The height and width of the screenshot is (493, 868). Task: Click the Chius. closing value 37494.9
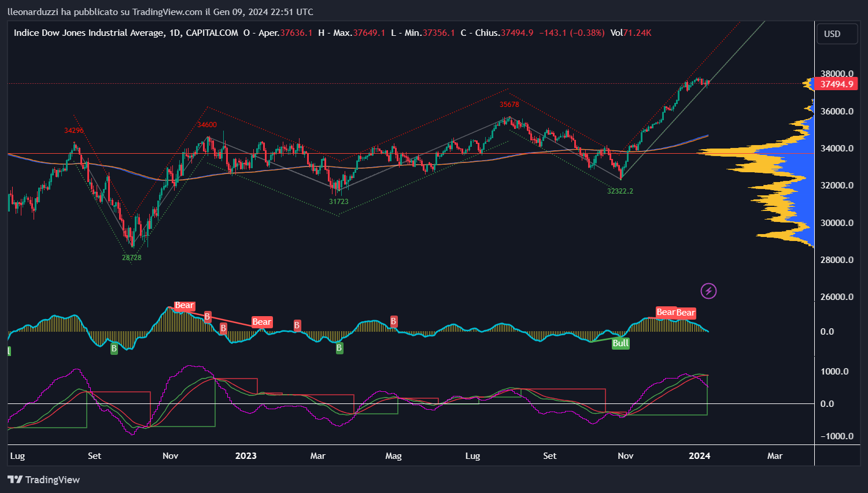517,33
